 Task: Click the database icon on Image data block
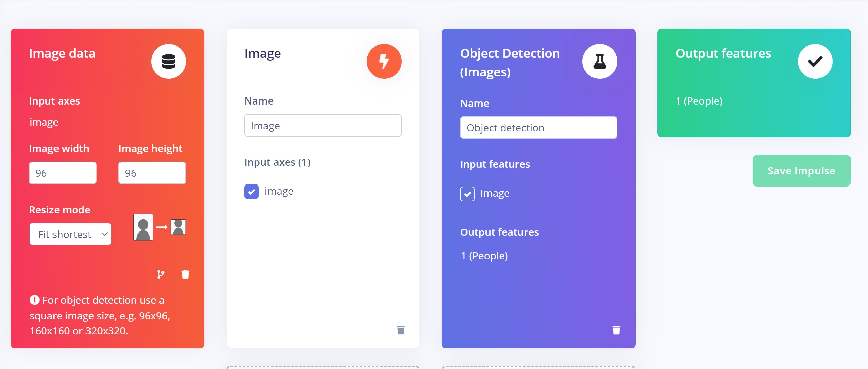click(169, 61)
